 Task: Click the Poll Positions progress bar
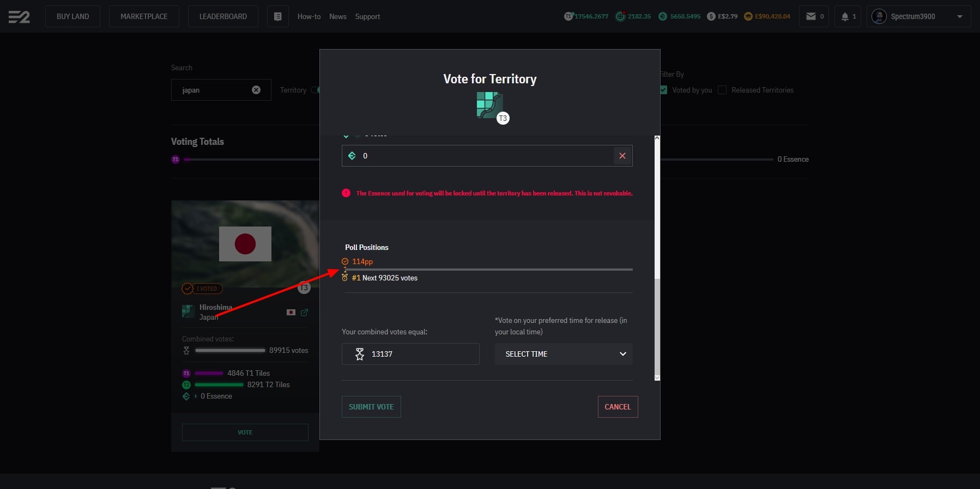488,270
